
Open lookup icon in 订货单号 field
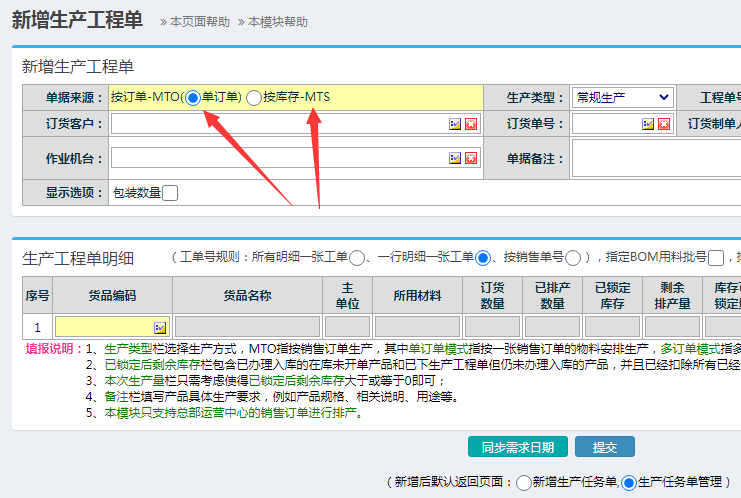pyautogui.click(x=647, y=124)
